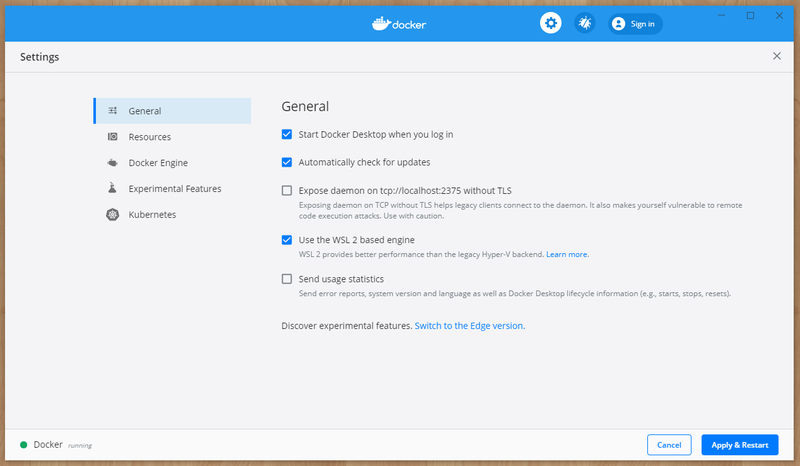Click 'Discover experimental features.' text
This screenshot has width=800, height=466.
coord(346,326)
